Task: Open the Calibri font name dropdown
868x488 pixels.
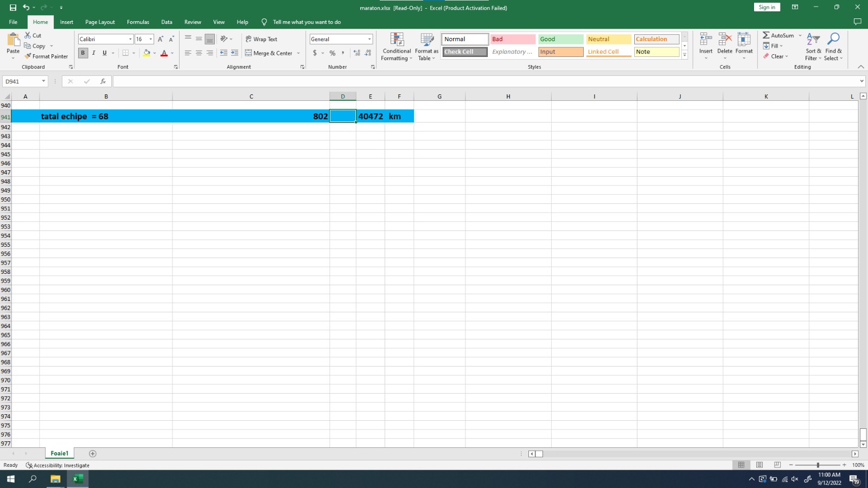Action: (130, 39)
